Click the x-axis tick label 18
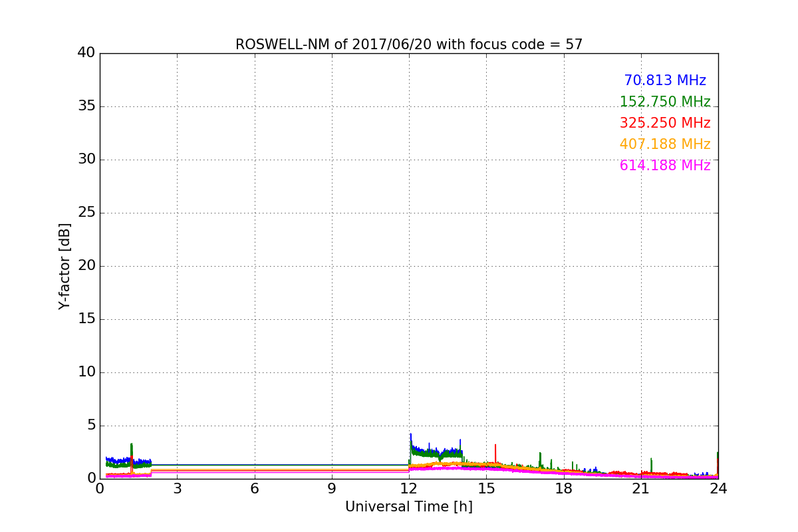Screen dimensions: 798x532 click(564, 489)
